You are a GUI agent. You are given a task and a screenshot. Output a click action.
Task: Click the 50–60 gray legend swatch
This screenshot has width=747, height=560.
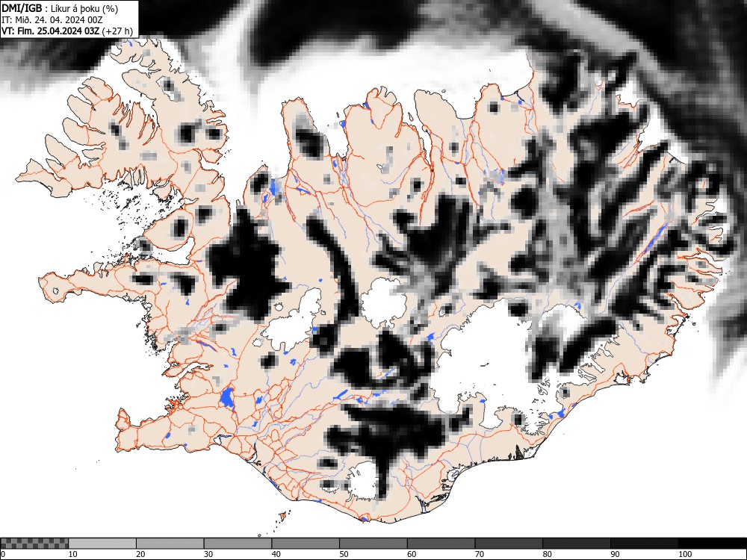pos(373,544)
